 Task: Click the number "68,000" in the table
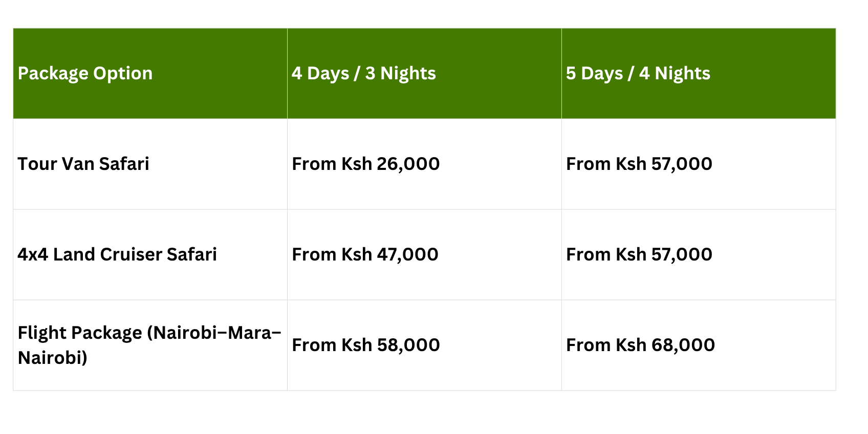683,345
